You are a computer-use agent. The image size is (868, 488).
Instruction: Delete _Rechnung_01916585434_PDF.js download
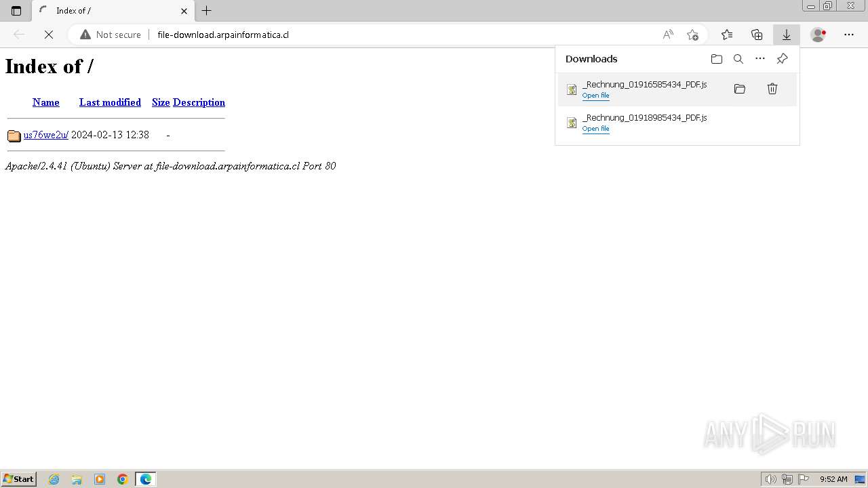click(x=772, y=89)
